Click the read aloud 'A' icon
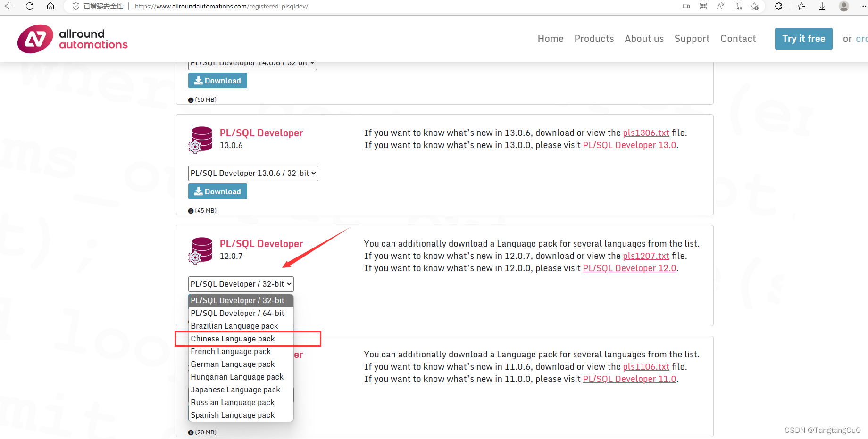Screen dimensions: 868x439 click(x=720, y=7)
